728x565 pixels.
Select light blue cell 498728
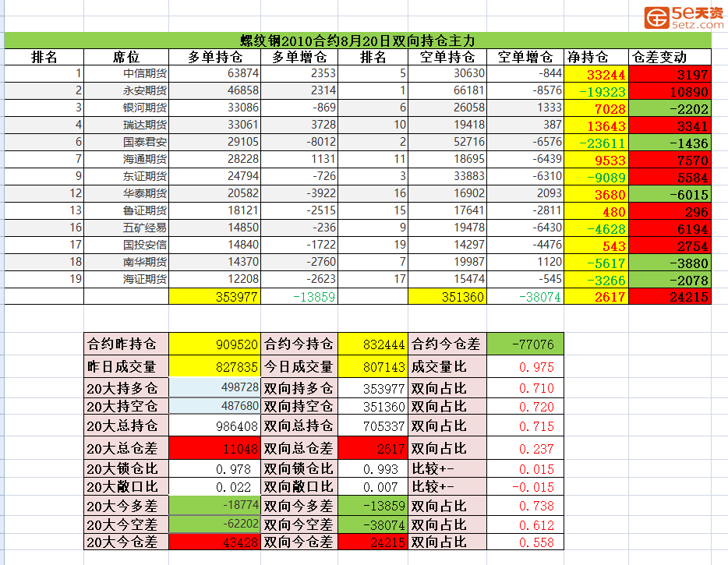pyautogui.click(x=214, y=387)
